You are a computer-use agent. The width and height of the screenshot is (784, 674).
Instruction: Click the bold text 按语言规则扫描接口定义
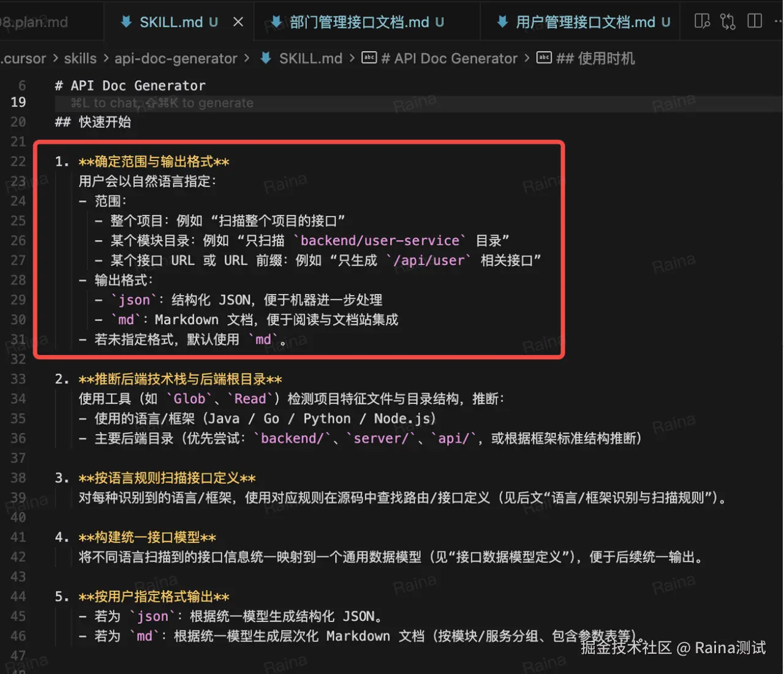167,478
